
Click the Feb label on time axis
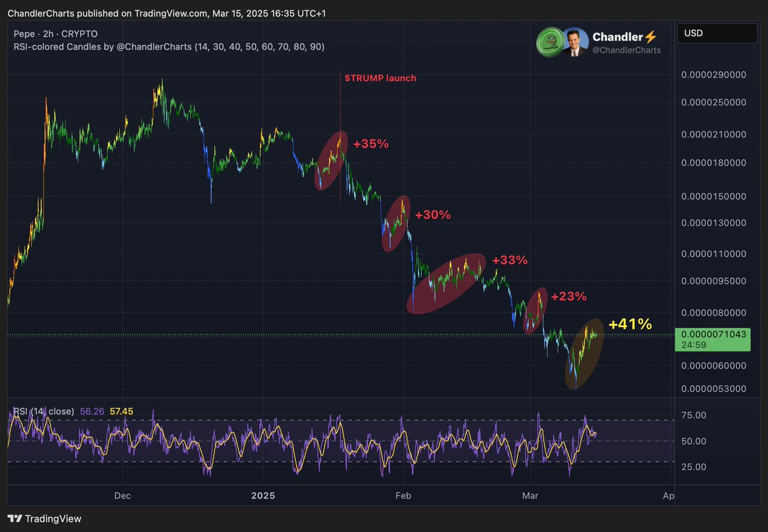[403, 496]
